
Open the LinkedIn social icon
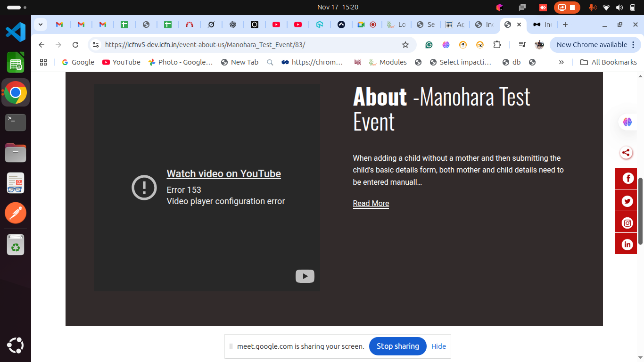(x=627, y=244)
